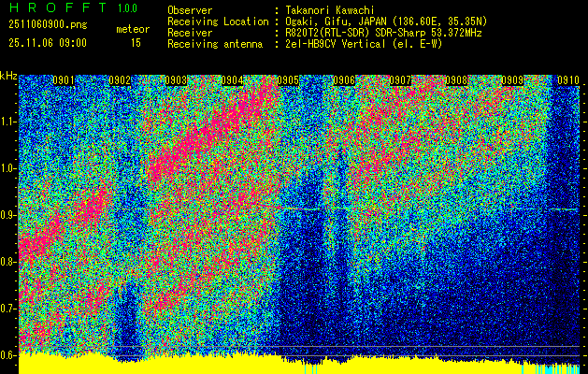Click the Ogaki, Gifu, JAPAN location text
This screenshot has width=588, height=374.
[386, 22]
